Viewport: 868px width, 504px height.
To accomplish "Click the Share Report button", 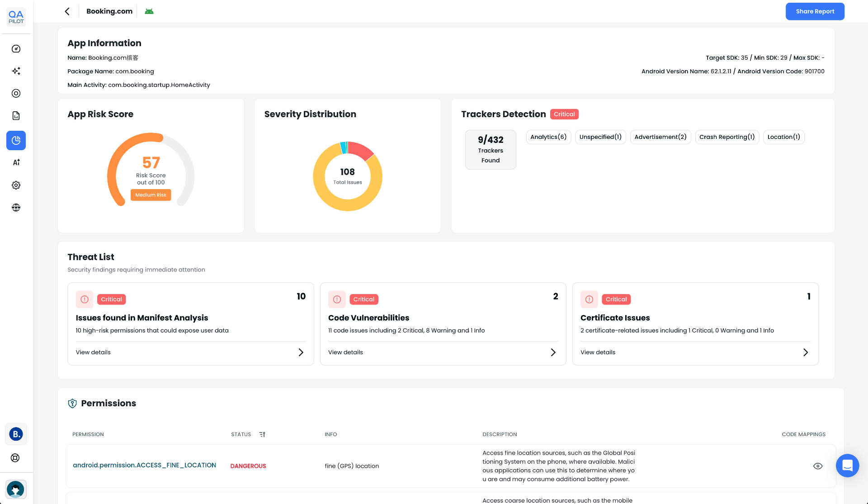I will click(815, 11).
